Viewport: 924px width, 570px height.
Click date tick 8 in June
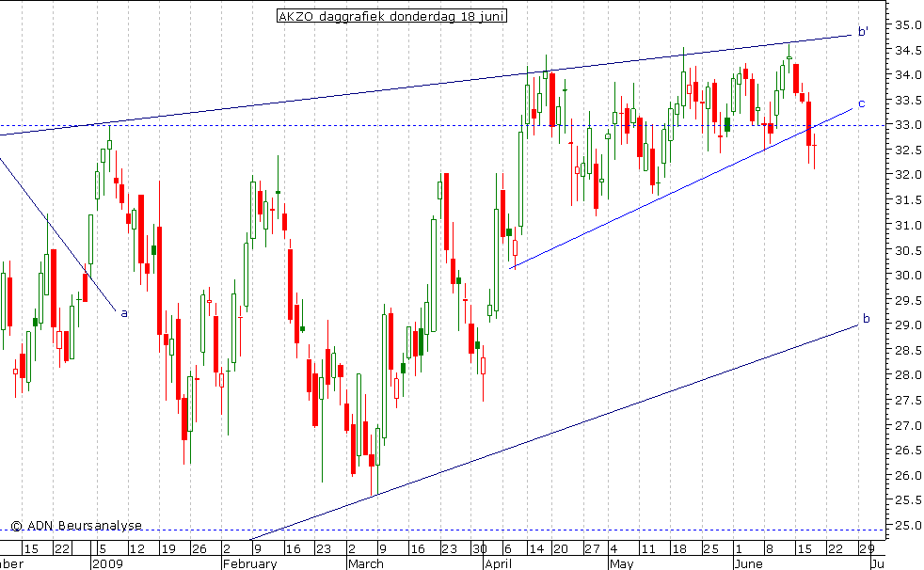click(769, 548)
